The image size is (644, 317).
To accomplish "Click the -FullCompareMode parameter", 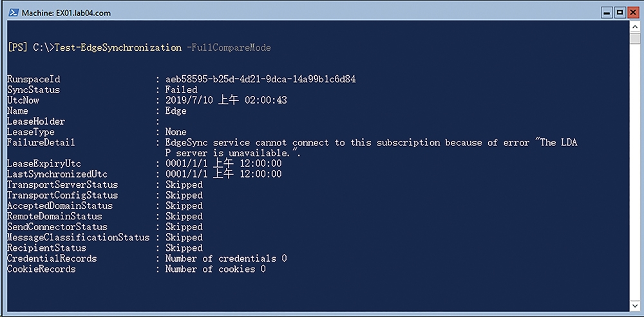I will pyautogui.click(x=229, y=48).
